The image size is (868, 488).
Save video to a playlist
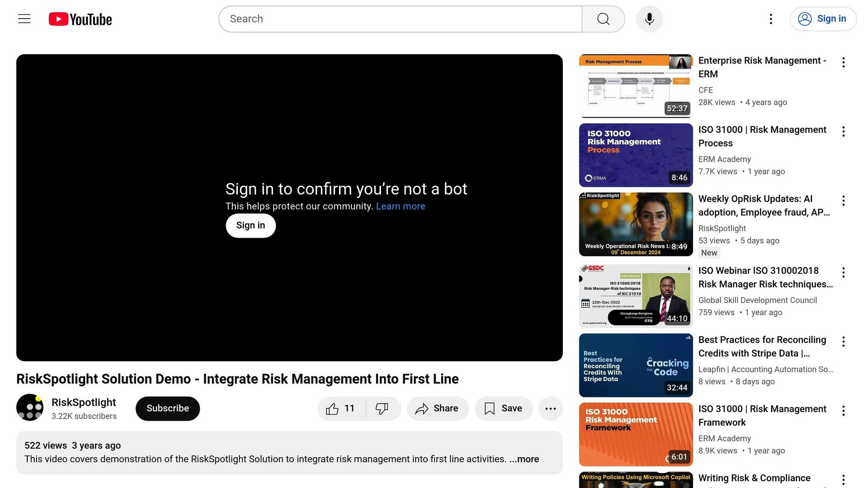pyautogui.click(x=504, y=408)
